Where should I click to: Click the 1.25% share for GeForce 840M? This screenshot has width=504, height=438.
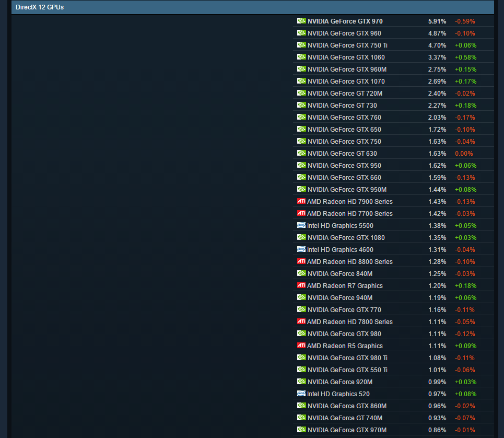click(437, 274)
